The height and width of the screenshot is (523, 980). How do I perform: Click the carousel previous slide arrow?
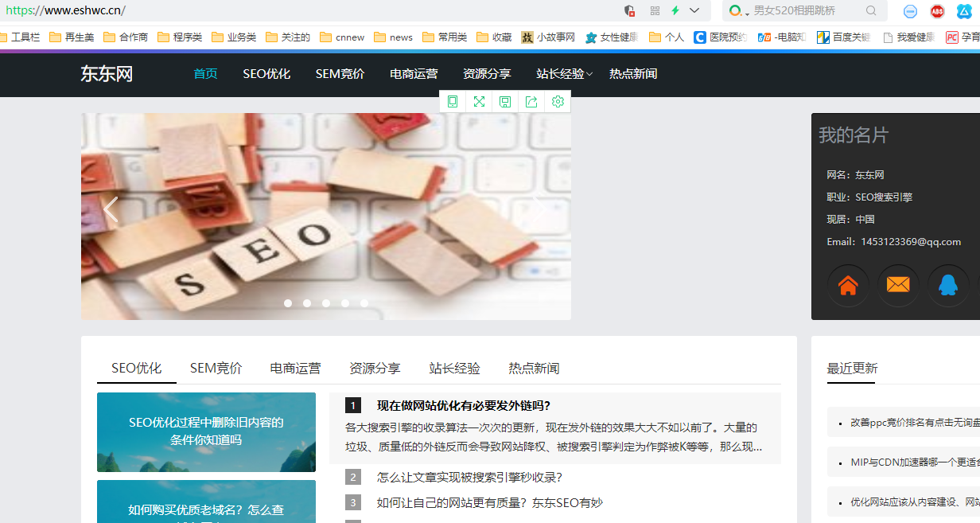[x=111, y=209]
